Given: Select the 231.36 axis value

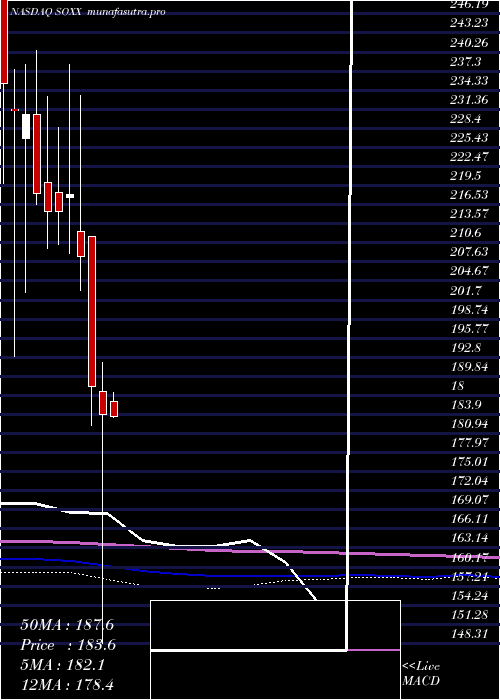Looking at the screenshot, I should coord(469,100).
